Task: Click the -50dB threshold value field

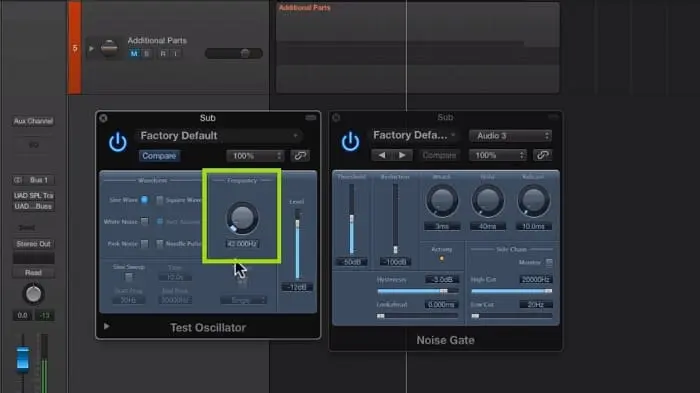Action: coord(352,262)
